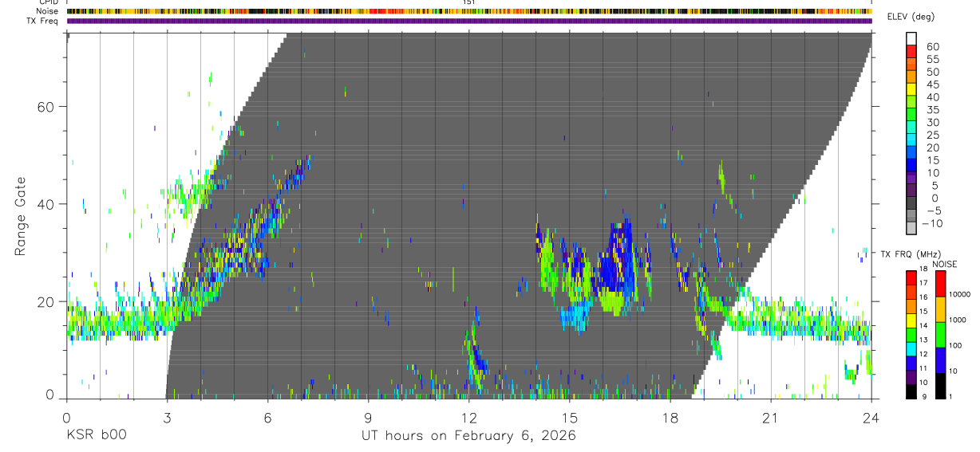The width and height of the screenshot is (980, 452).
Task: Click the NOISE colorbar label '100'
Action: [956, 345]
